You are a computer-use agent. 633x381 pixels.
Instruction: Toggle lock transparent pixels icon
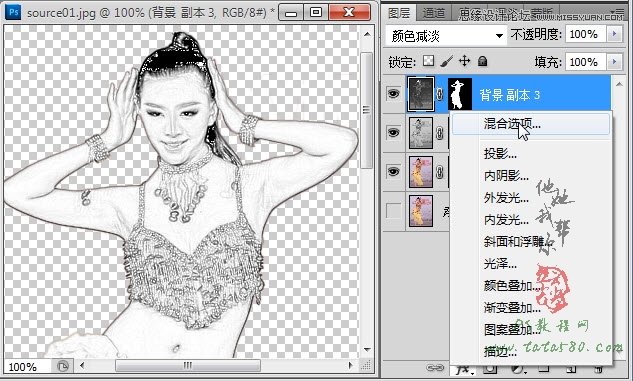pos(428,61)
